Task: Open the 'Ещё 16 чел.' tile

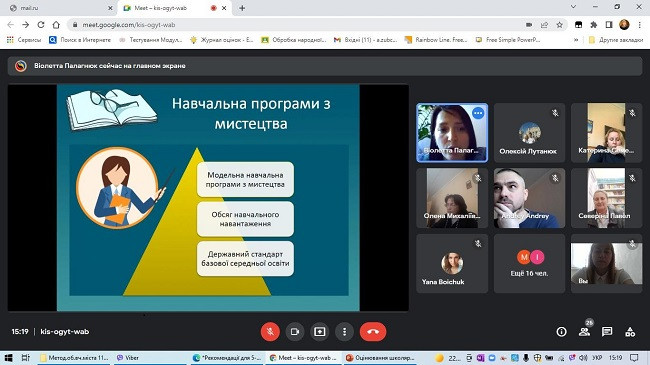Action: [529, 264]
